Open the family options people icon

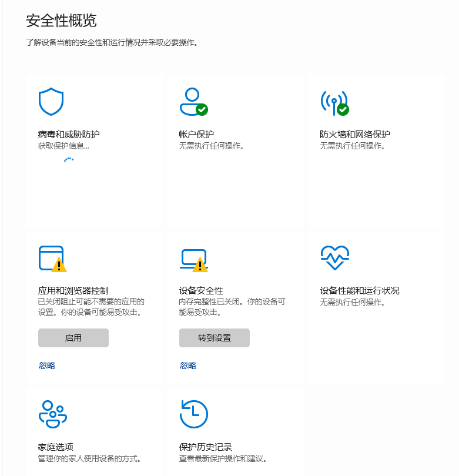53,414
